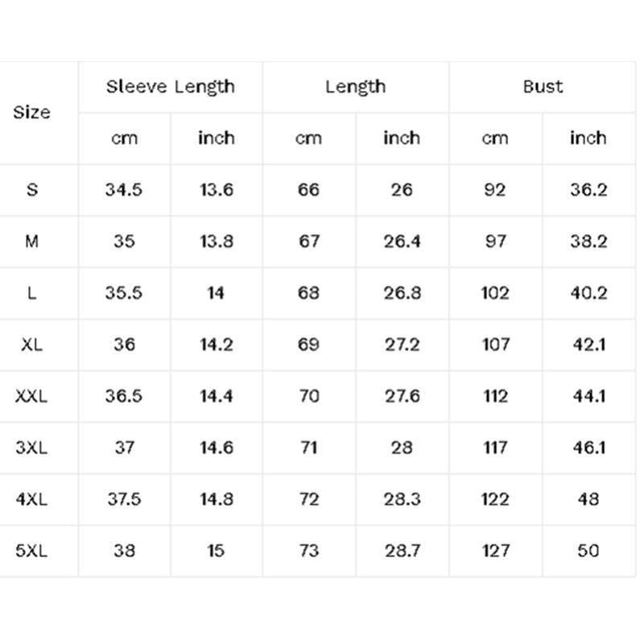The image size is (644, 644).
Task: Click the bust value 102 cm
Action: coord(495,293)
